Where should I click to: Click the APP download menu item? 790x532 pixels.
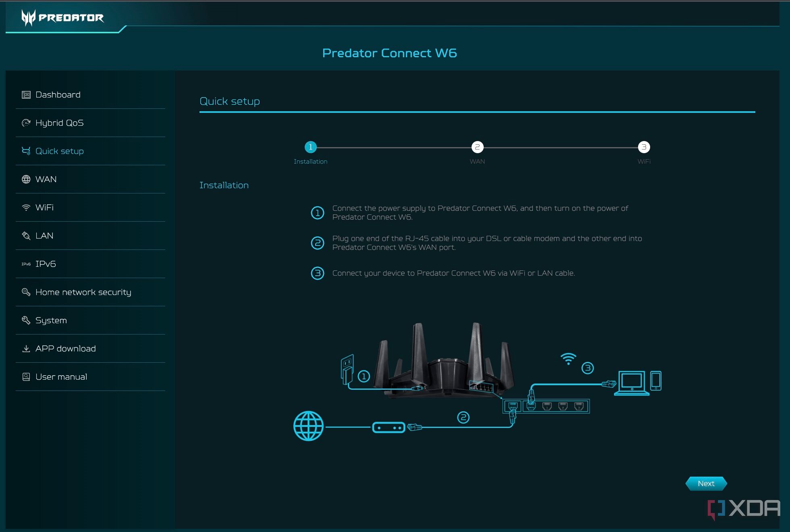point(65,349)
